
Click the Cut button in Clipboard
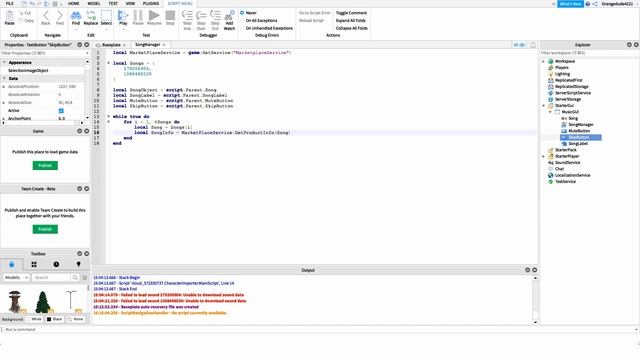(x=25, y=13)
